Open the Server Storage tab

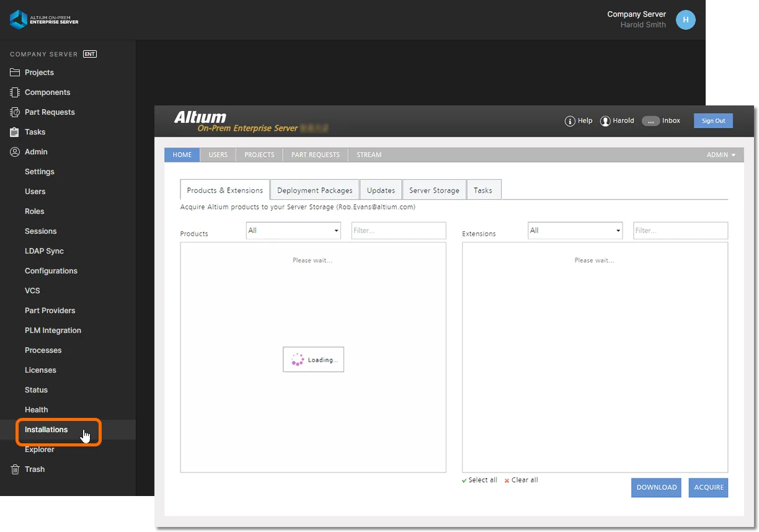tap(434, 190)
